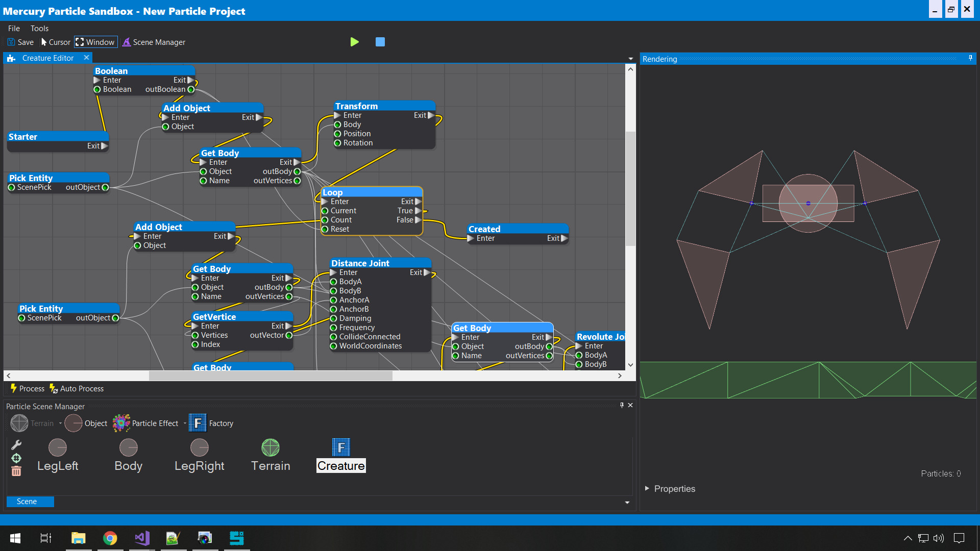Toggle Auto Process option

coord(77,389)
